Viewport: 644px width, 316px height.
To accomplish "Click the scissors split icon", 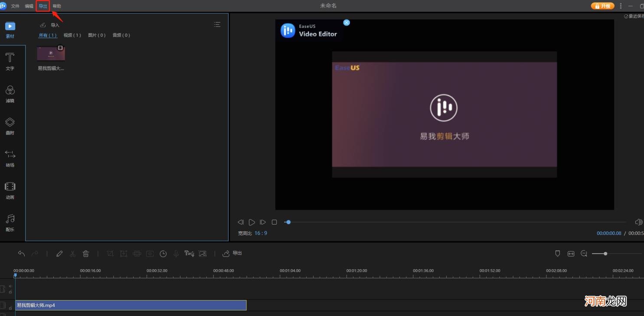I will point(73,254).
